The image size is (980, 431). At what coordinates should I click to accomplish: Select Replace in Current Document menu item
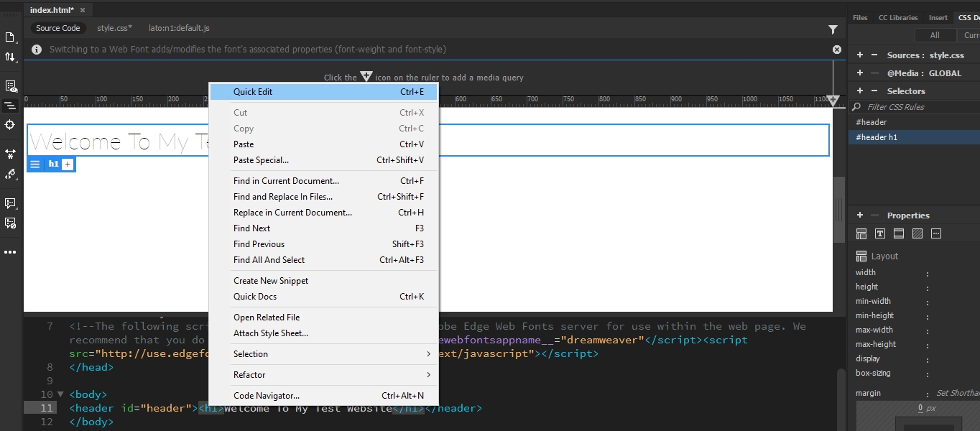pyautogui.click(x=323, y=213)
